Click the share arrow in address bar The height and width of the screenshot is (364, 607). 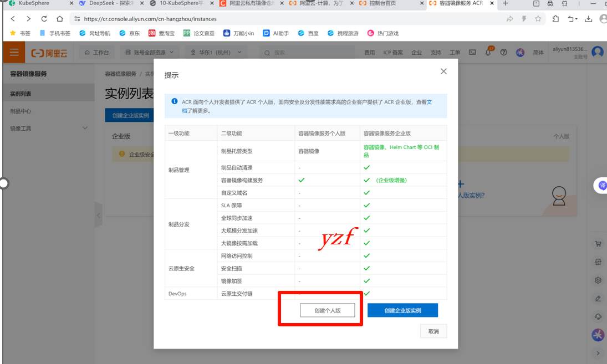click(509, 19)
